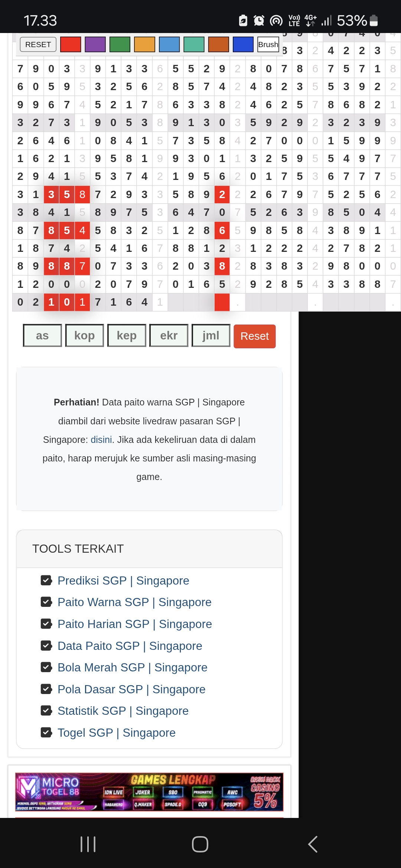The image size is (401, 868).
Task: Toggle the 'ekr' column filter
Action: tap(169, 336)
